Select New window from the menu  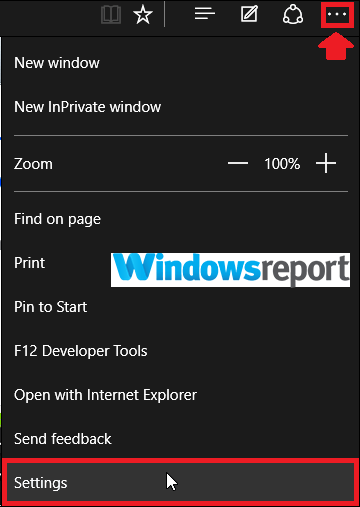pyautogui.click(x=57, y=63)
